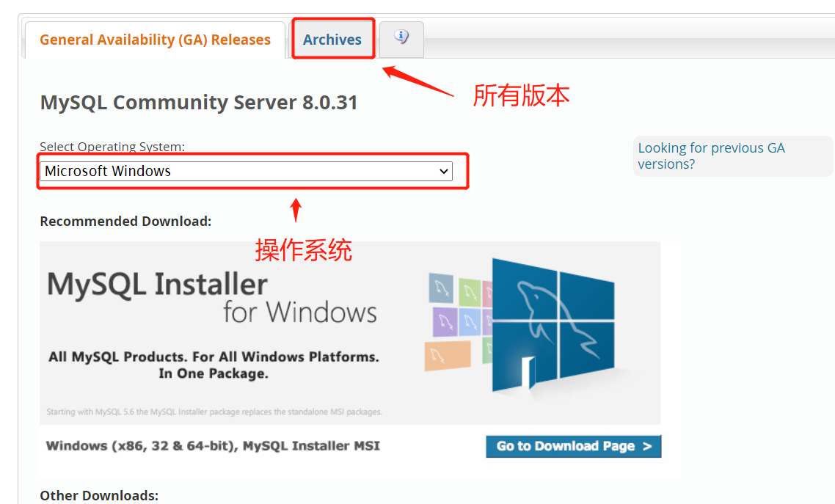The width and height of the screenshot is (835, 504).
Task: Click the 'Select Operating System:' label
Action: coord(112,146)
